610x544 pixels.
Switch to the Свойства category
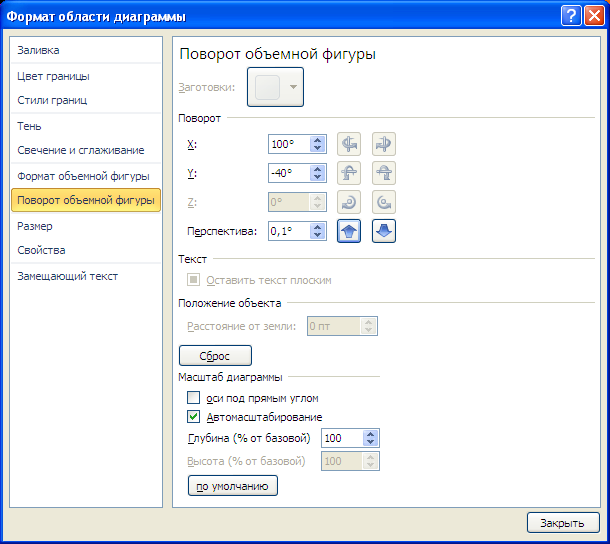coord(86,250)
